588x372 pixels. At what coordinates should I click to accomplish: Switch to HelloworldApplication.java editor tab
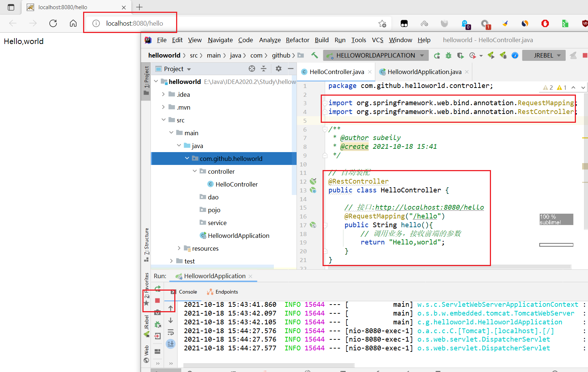(x=424, y=72)
